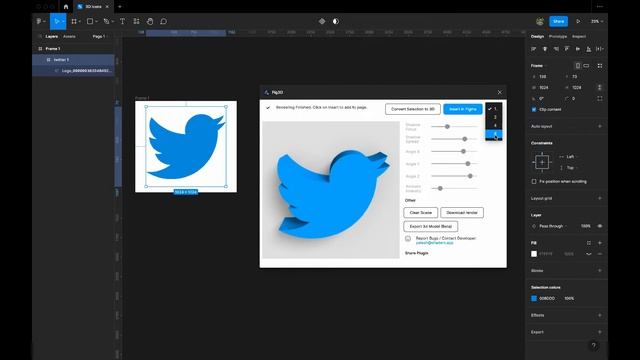Switch to the Prototype tab
The image size is (640, 360).
pyautogui.click(x=558, y=36)
